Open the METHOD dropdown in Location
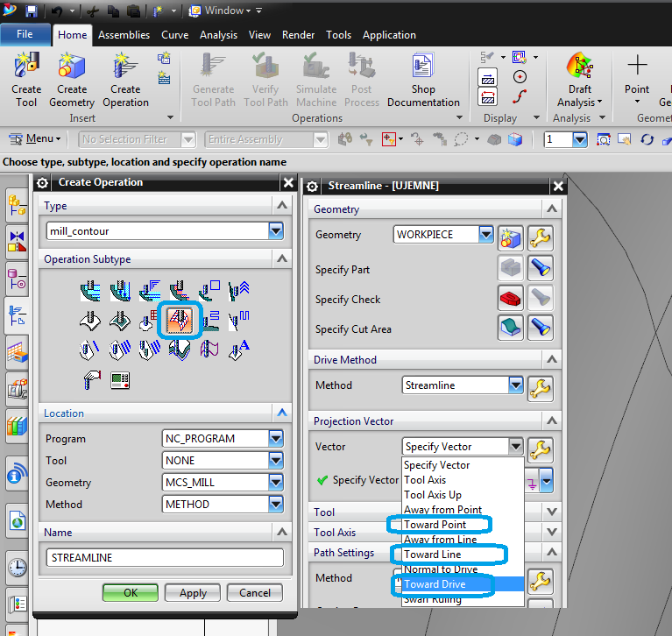The height and width of the screenshot is (636, 672). (276, 504)
